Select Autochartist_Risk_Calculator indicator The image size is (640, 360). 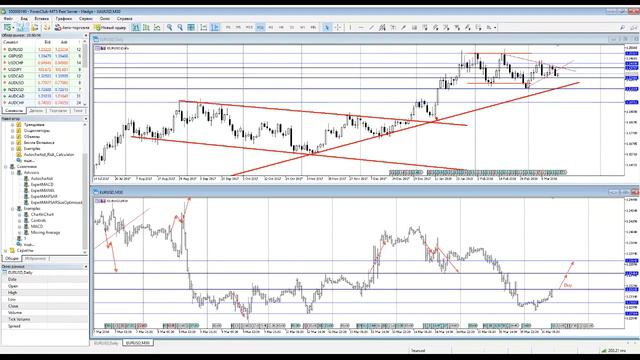(49, 155)
